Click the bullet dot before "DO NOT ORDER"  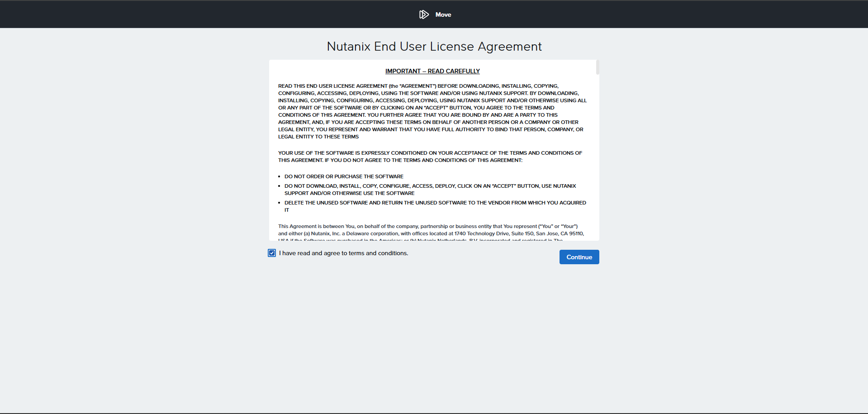coord(280,177)
